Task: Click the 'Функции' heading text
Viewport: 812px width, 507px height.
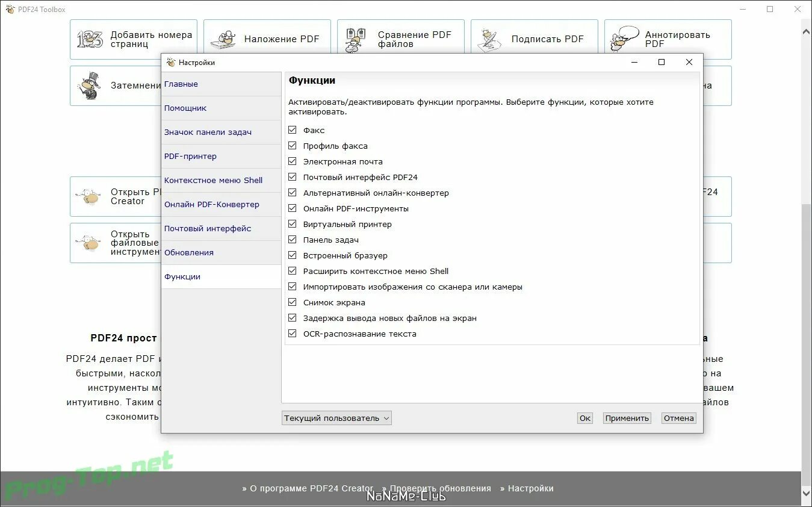Action: (x=312, y=80)
